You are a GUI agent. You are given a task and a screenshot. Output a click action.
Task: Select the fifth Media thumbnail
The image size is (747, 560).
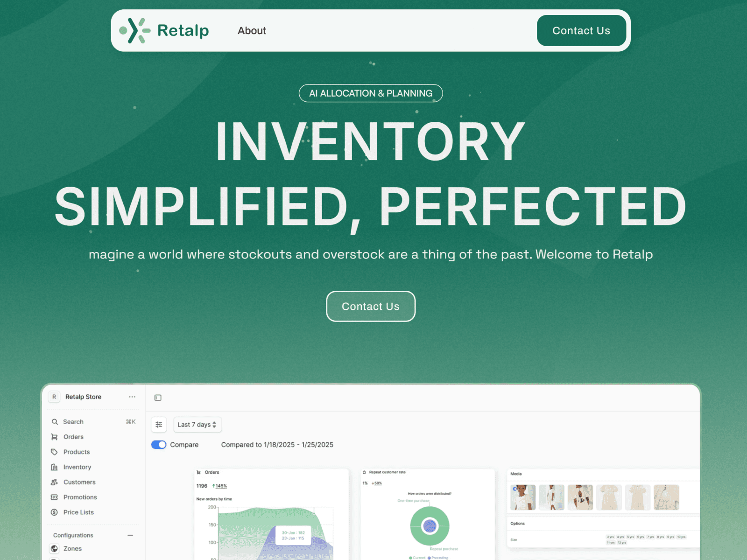pyautogui.click(x=638, y=497)
